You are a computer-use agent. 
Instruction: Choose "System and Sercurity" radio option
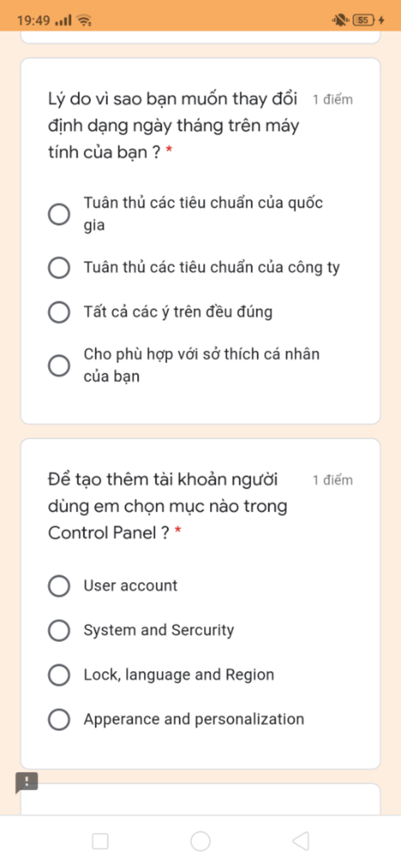[59, 630]
